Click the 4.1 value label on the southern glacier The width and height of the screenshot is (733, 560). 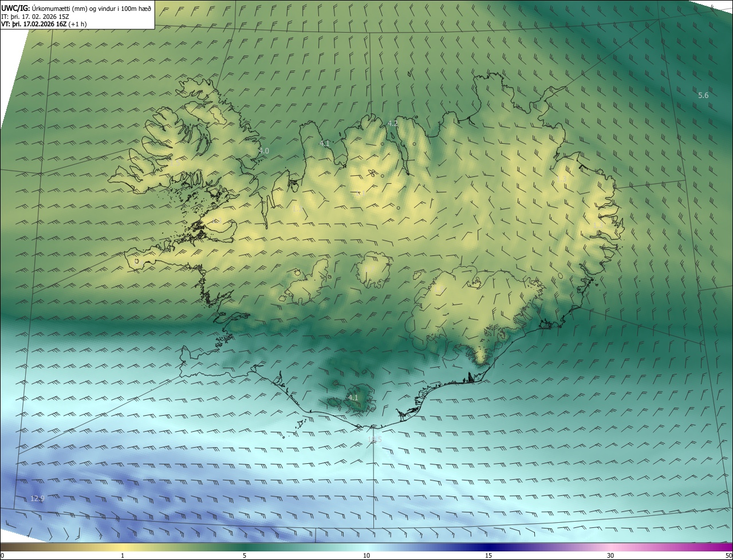tap(353, 397)
